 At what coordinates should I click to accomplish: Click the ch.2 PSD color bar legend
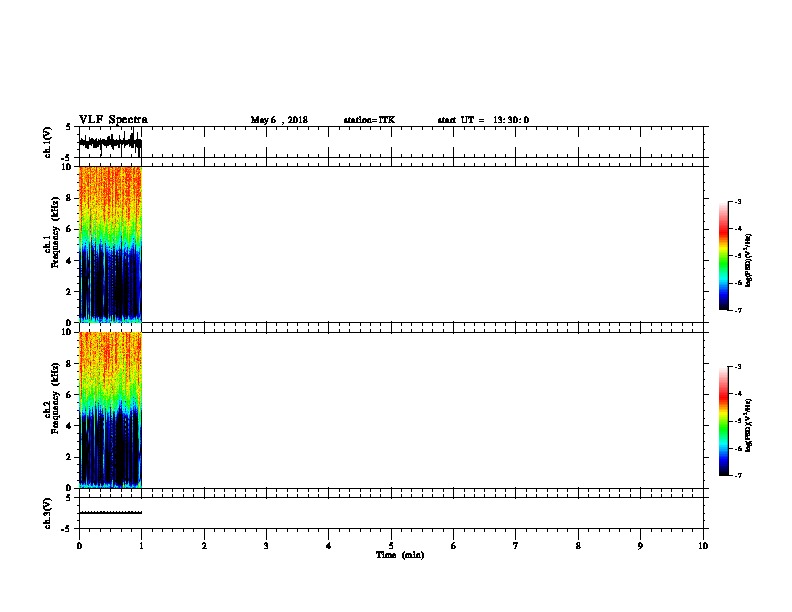tap(724, 421)
